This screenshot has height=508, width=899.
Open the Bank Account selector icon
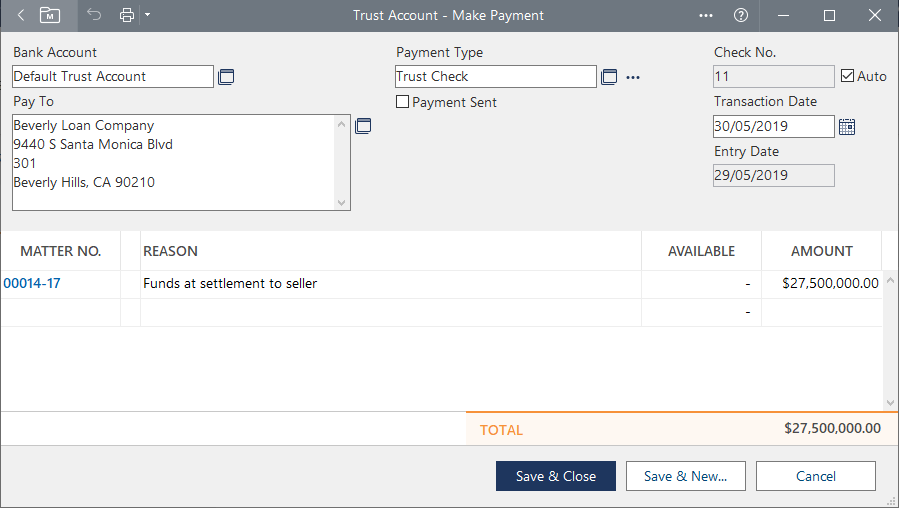(x=226, y=77)
